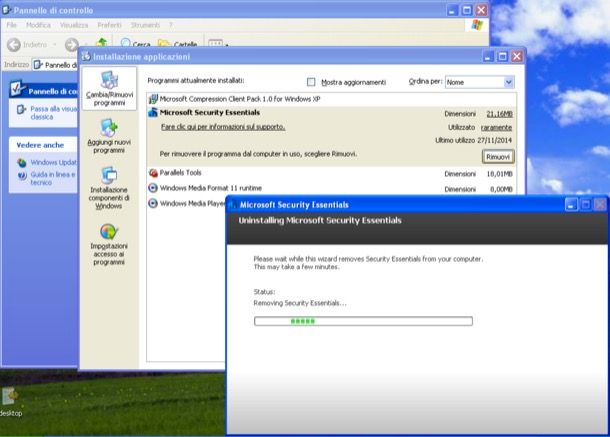Expand the Ordina per dropdown
The height and width of the screenshot is (437, 610).
pos(508,81)
